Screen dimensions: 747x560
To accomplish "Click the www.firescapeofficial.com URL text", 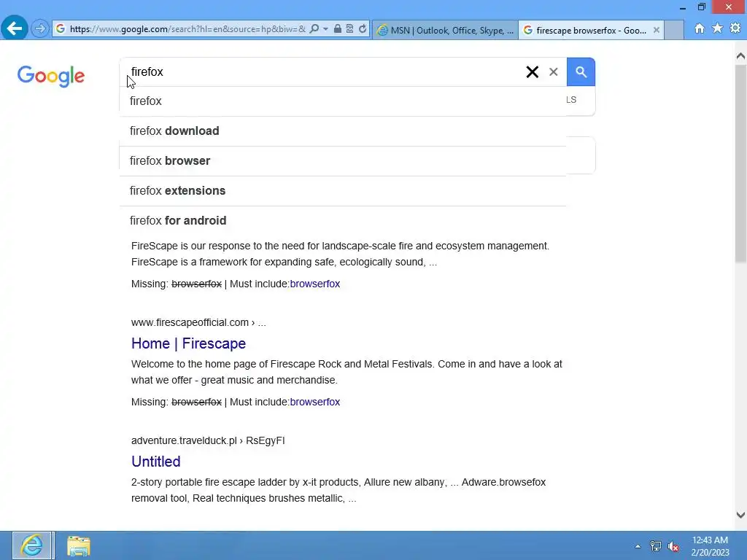I will click(x=190, y=322).
